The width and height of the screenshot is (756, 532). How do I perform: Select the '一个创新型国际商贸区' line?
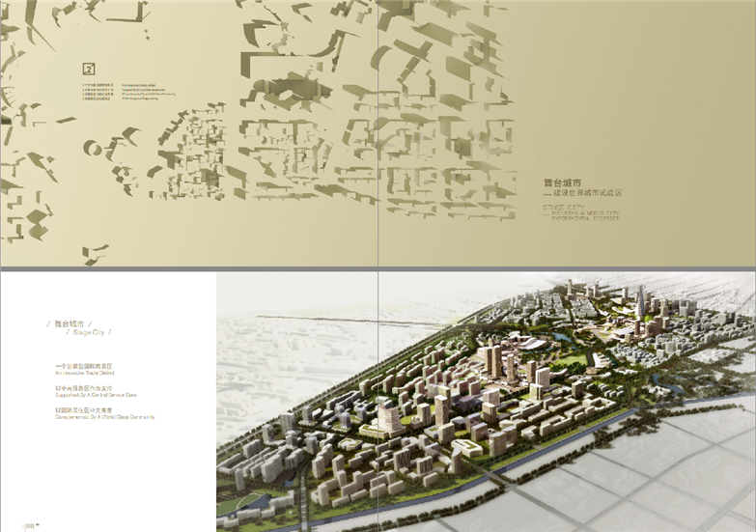pos(83,367)
